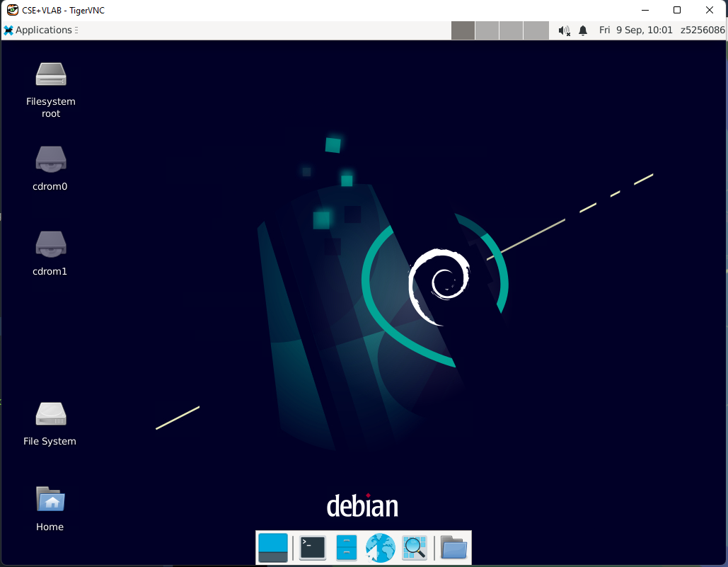
Task: Open the z5256086 user menu
Action: tap(702, 30)
